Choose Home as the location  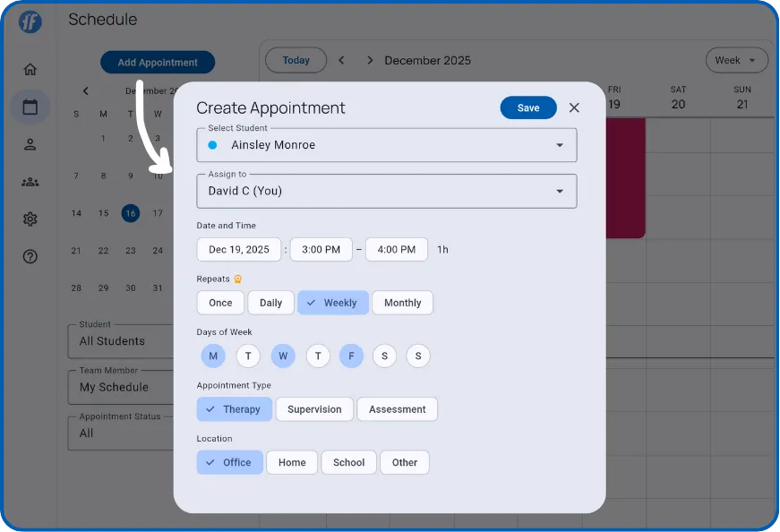[291, 462]
